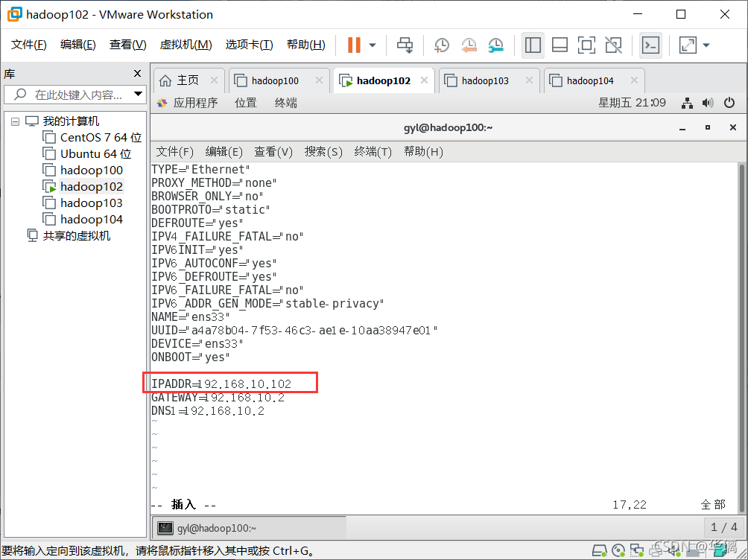Close the hadoop100 tab

coord(319,80)
